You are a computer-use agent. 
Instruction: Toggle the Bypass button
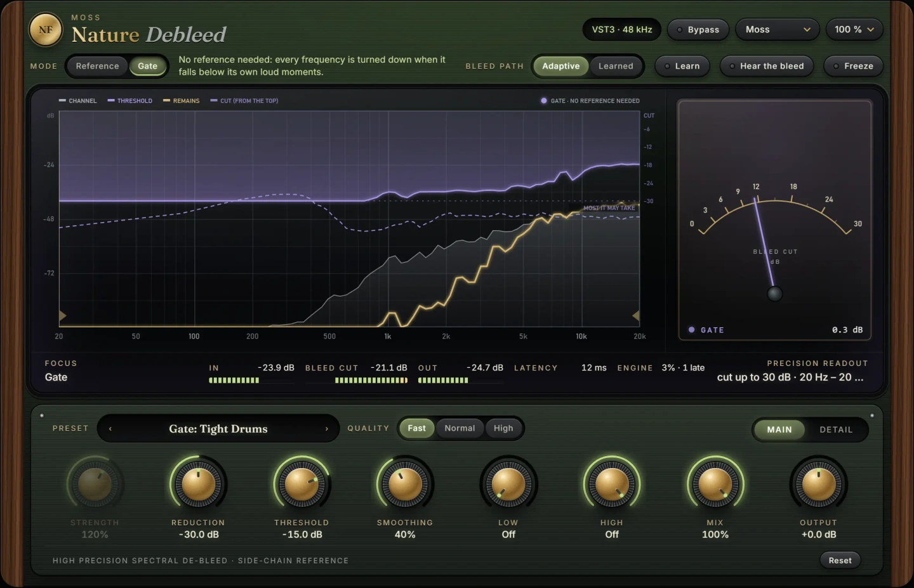click(698, 30)
